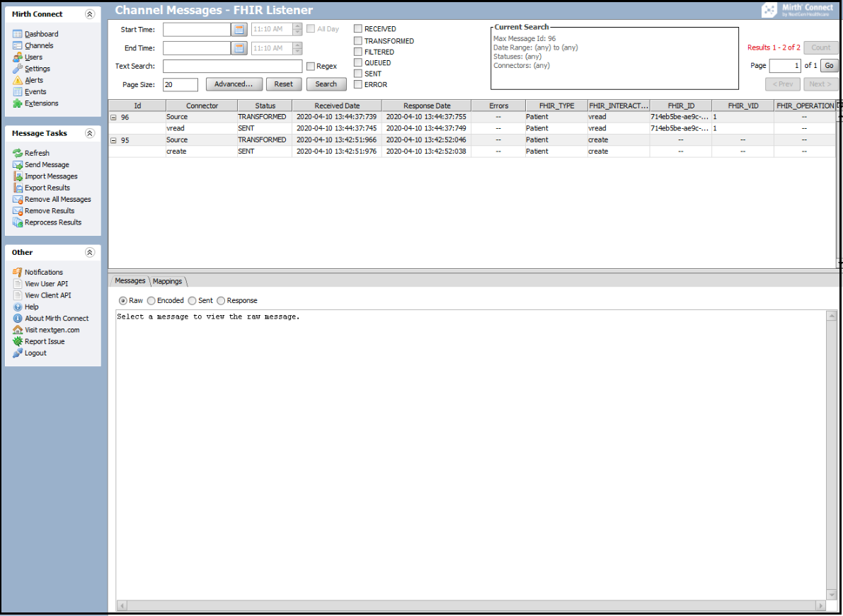
Task: Enable the ERROR status checkbox
Action: click(x=358, y=84)
